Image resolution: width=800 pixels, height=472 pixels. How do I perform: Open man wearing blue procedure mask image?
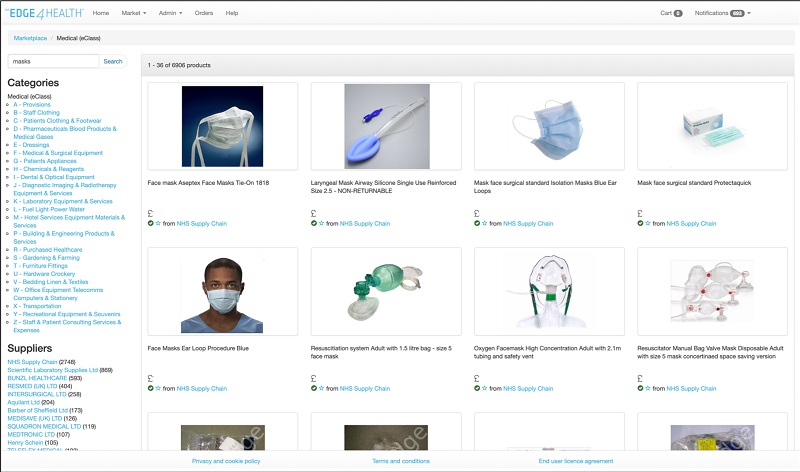tap(222, 295)
